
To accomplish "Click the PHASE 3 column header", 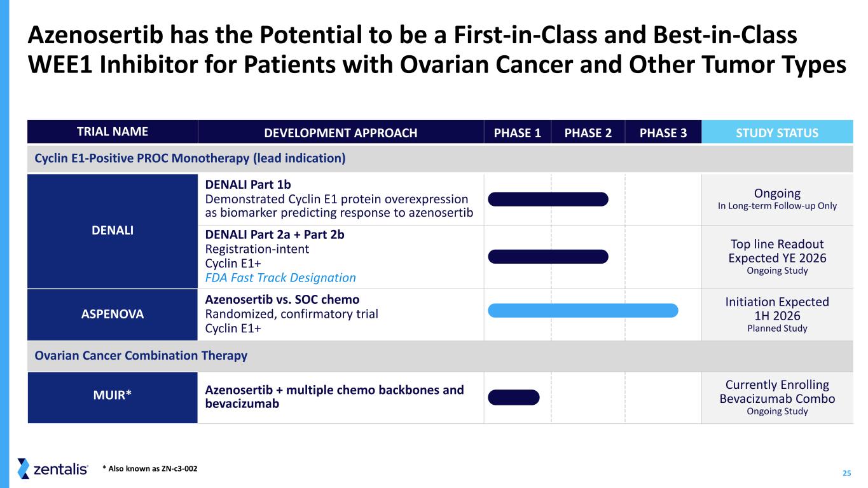I will tap(663, 133).
